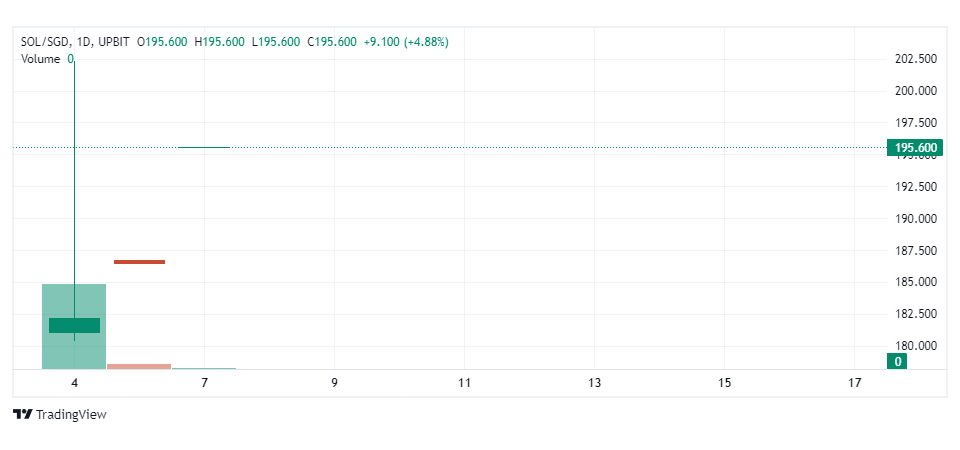This screenshot has height=450, width=960.
Task: Click date label 17 on time axis
Action: click(x=854, y=383)
